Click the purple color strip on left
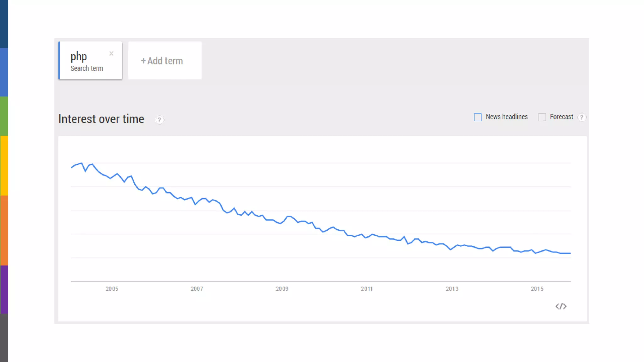 tap(4, 289)
